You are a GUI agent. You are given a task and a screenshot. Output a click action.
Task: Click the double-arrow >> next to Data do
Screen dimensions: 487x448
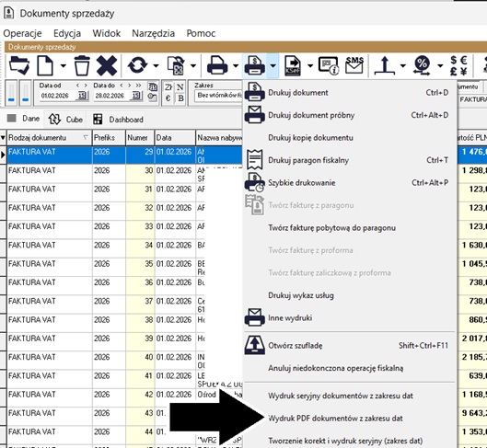(138, 85)
